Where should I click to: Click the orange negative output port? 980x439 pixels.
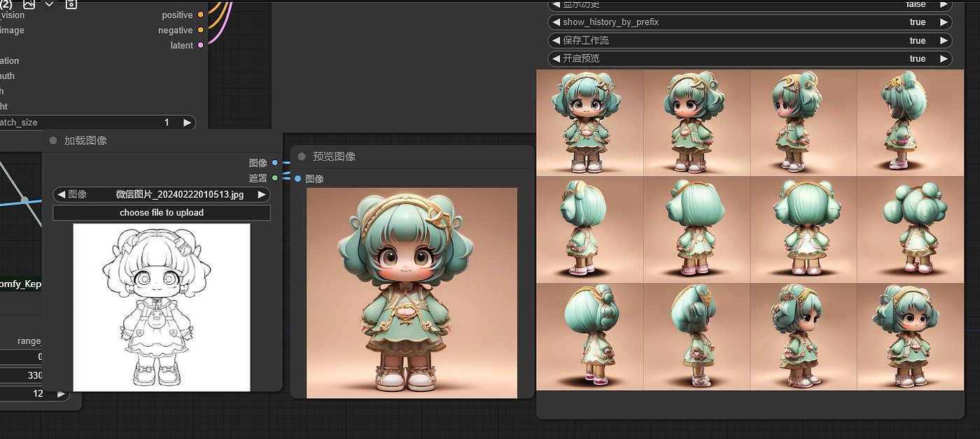(201, 30)
